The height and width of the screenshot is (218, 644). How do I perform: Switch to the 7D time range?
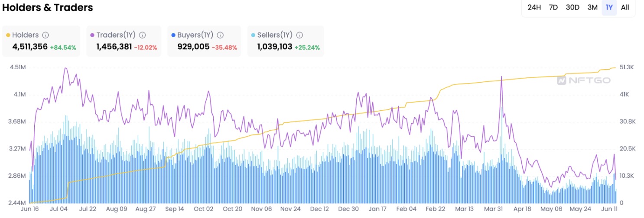point(553,7)
